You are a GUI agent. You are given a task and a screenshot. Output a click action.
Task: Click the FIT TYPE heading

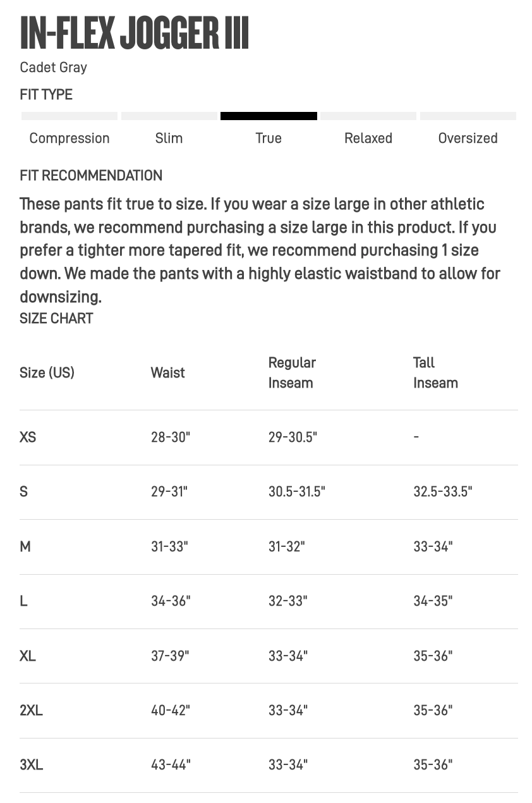pos(46,95)
